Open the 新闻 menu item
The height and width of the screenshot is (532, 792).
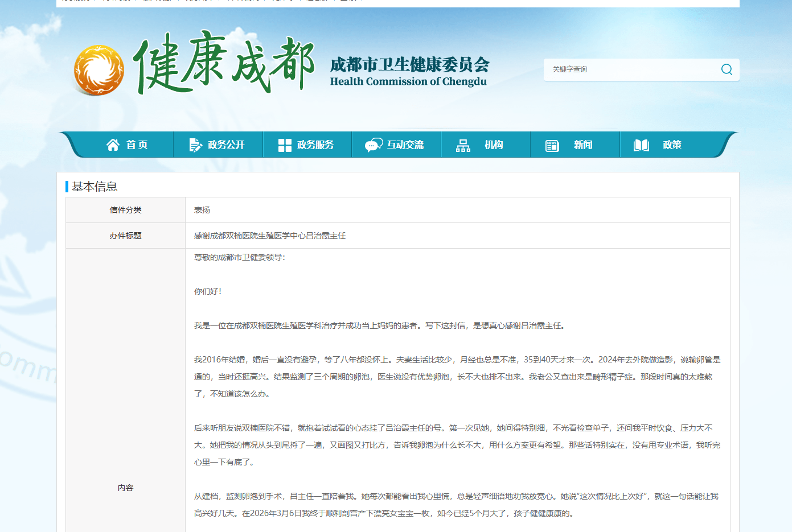575,145
